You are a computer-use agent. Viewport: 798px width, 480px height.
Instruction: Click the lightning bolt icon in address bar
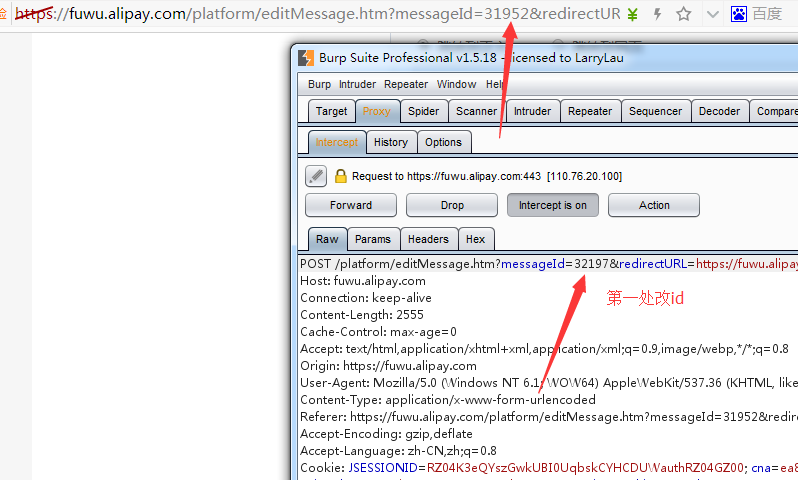coord(658,14)
